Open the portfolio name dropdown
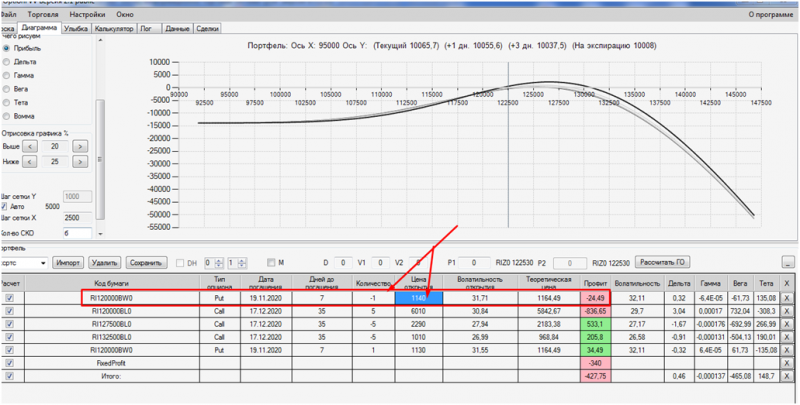This screenshot has width=800, height=405. coord(43,264)
